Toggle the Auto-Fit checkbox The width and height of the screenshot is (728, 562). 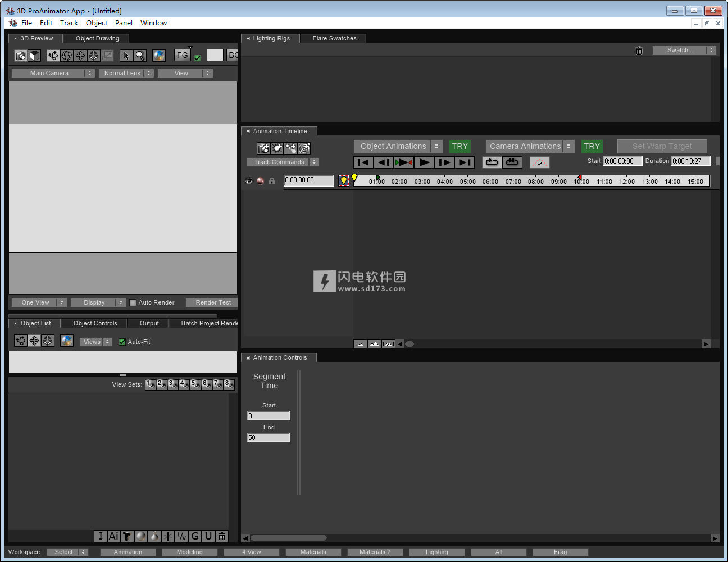[x=122, y=342]
